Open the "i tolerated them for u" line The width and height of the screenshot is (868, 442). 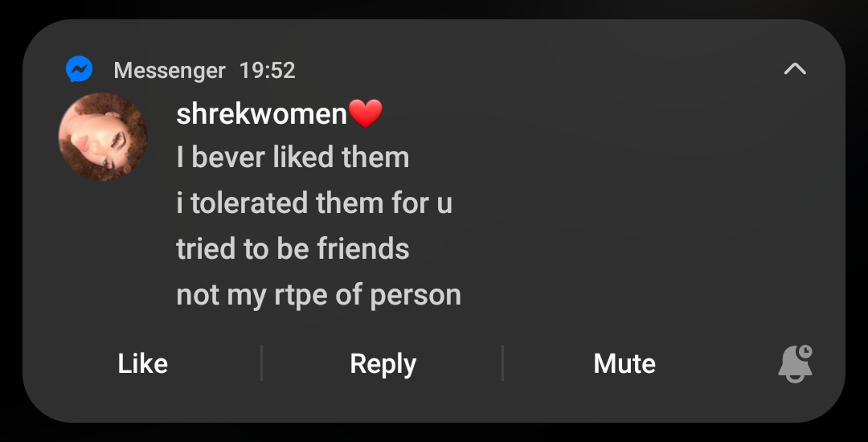[x=314, y=203]
